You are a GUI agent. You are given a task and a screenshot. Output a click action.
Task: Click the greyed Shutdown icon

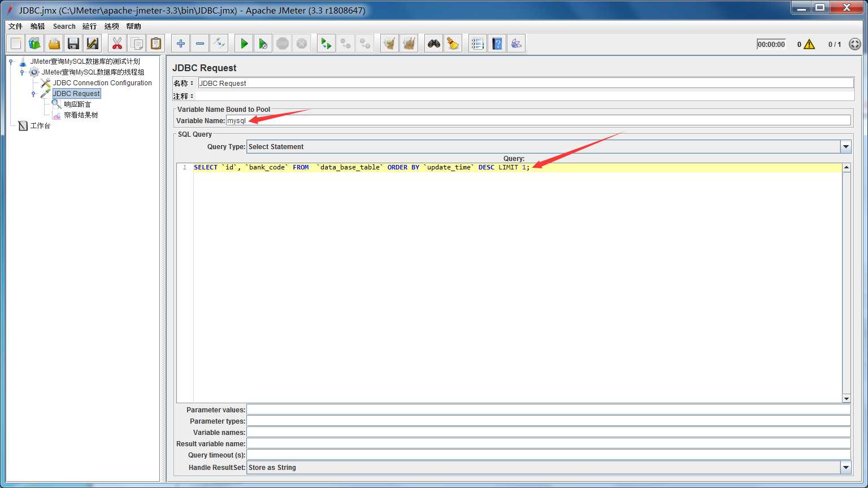(301, 43)
